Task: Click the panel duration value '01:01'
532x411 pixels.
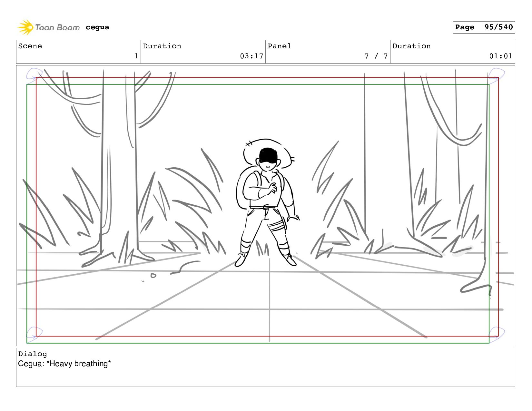Action: pyautogui.click(x=501, y=56)
